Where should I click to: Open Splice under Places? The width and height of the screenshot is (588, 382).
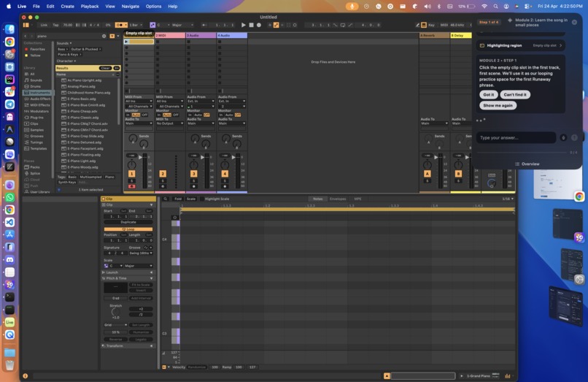coord(35,173)
